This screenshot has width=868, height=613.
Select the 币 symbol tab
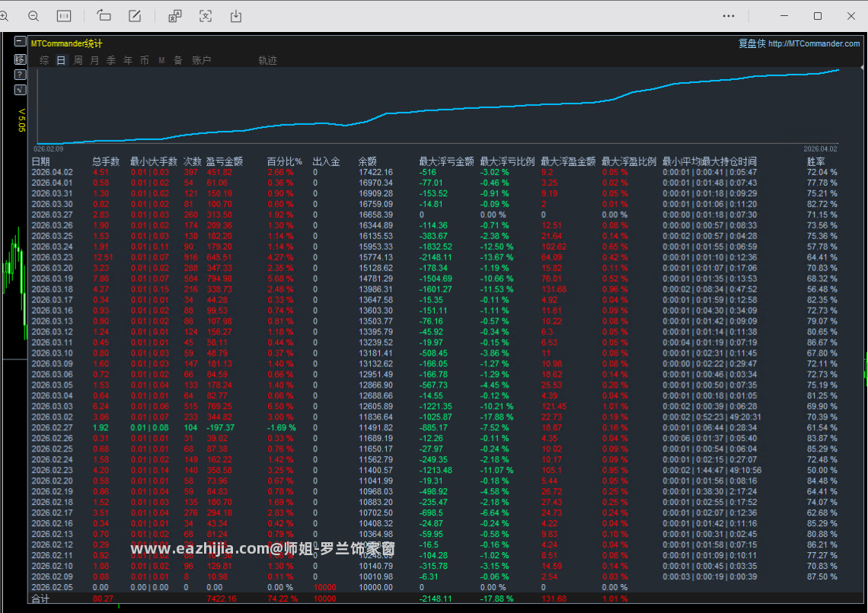(x=145, y=60)
